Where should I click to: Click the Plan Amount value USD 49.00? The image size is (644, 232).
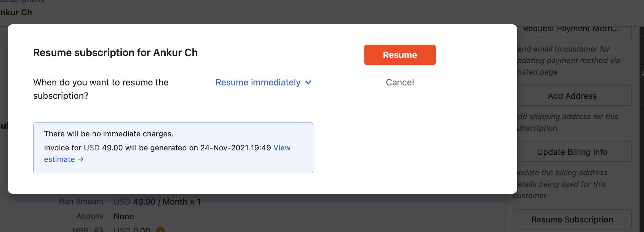coord(134,202)
